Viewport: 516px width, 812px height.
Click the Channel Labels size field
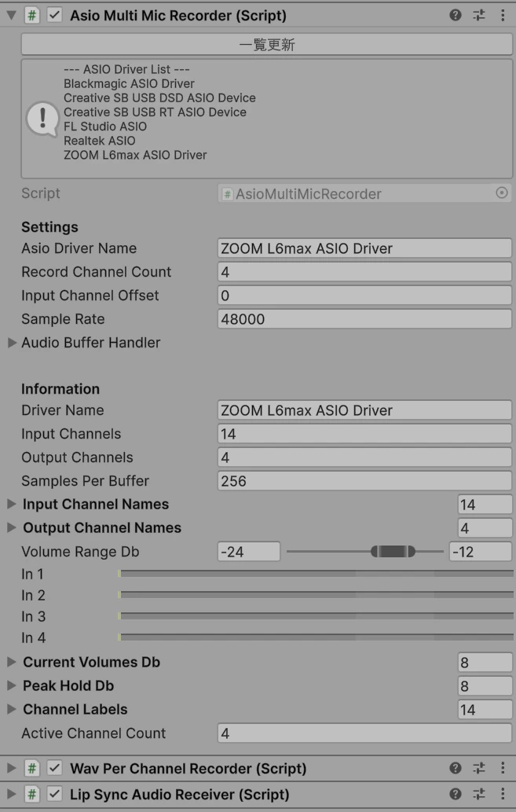click(x=485, y=710)
